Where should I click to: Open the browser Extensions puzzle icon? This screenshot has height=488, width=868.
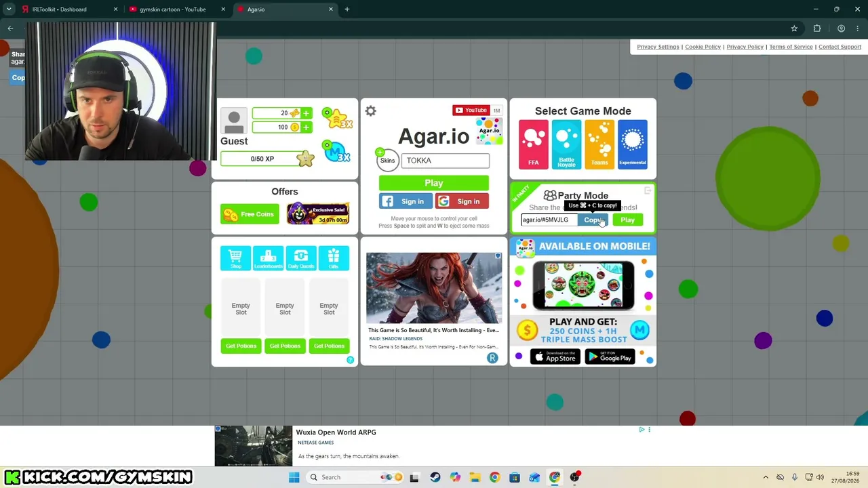[x=817, y=28]
